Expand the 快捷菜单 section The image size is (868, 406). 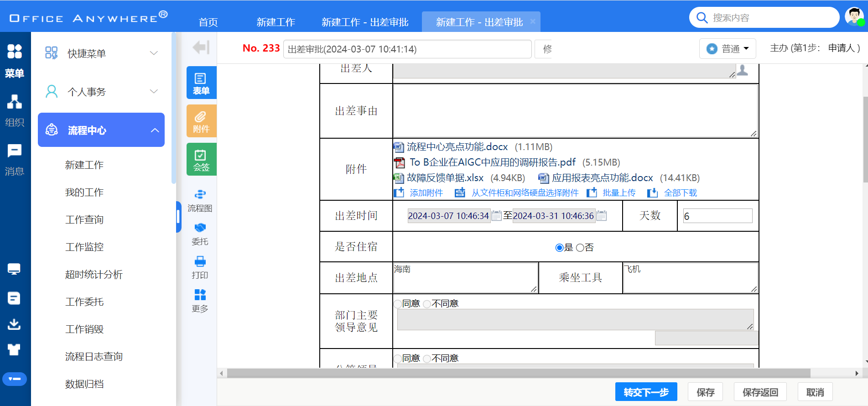pos(101,53)
